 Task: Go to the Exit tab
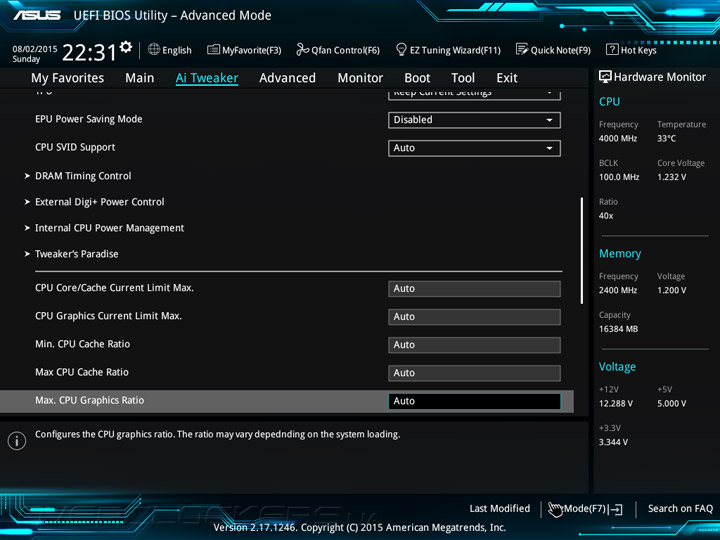click(507, 78)
